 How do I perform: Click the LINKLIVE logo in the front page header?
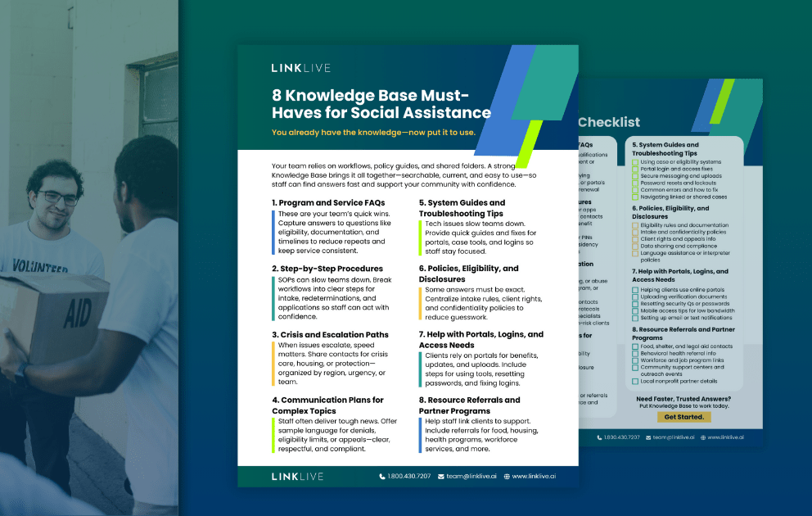point(300,68)
